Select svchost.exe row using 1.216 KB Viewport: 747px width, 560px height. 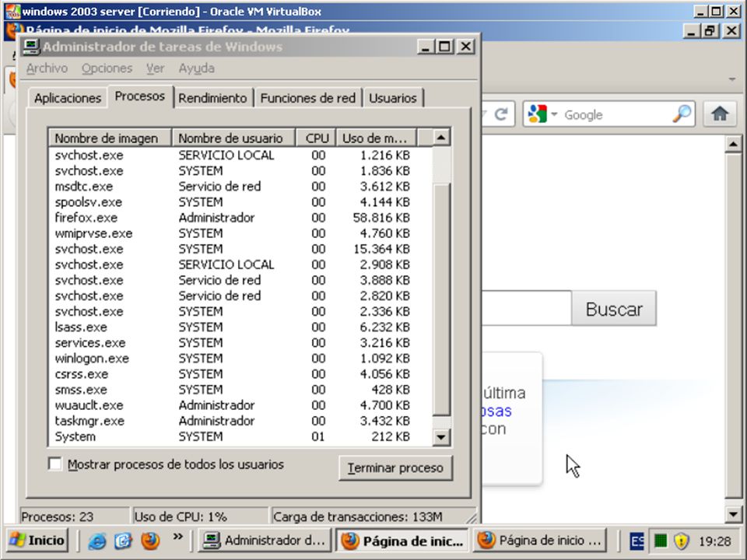click(240, 156)
